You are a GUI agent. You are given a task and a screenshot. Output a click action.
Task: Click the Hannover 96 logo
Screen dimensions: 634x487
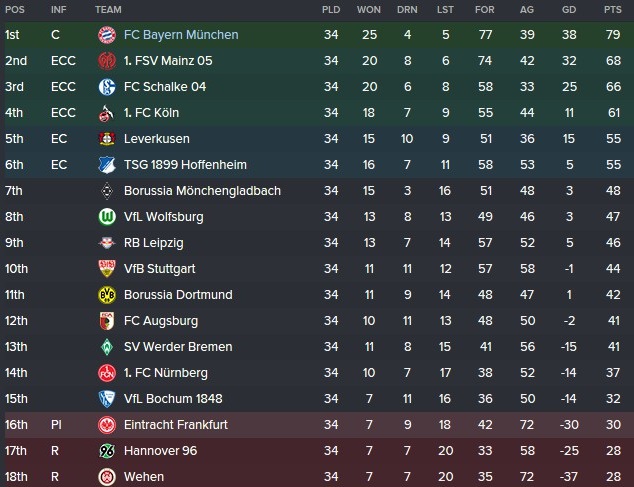tap(107, 451)
